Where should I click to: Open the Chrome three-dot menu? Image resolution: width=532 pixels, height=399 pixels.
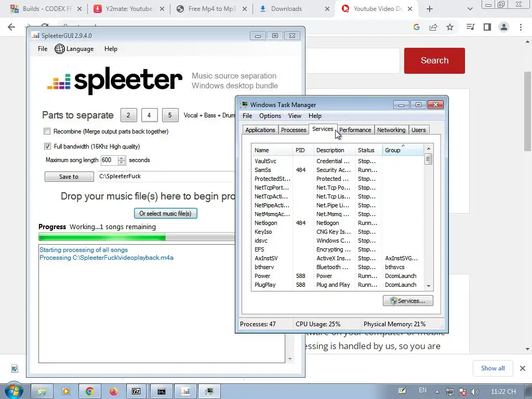pos(521,27)
